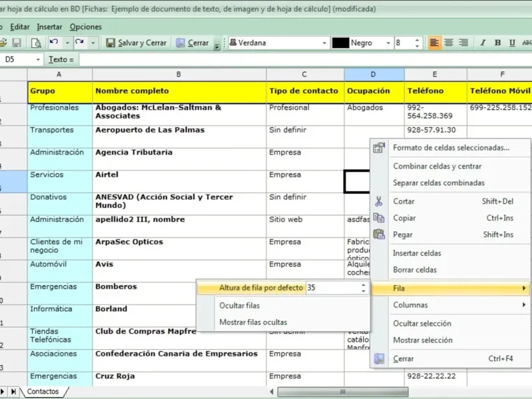Screen dimensions: 532x399
Task: Click the black color swatch
Action: (340, 43)
